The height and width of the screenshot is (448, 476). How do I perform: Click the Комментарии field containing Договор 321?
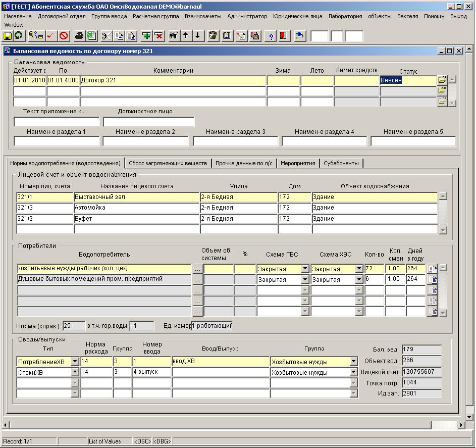tap(173, 80)
